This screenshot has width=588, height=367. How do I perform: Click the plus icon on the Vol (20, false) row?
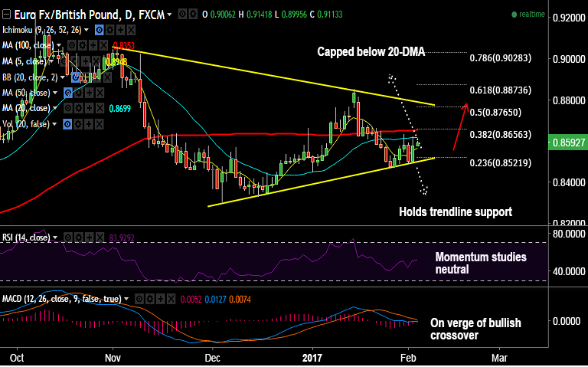(x=89, y=124)
